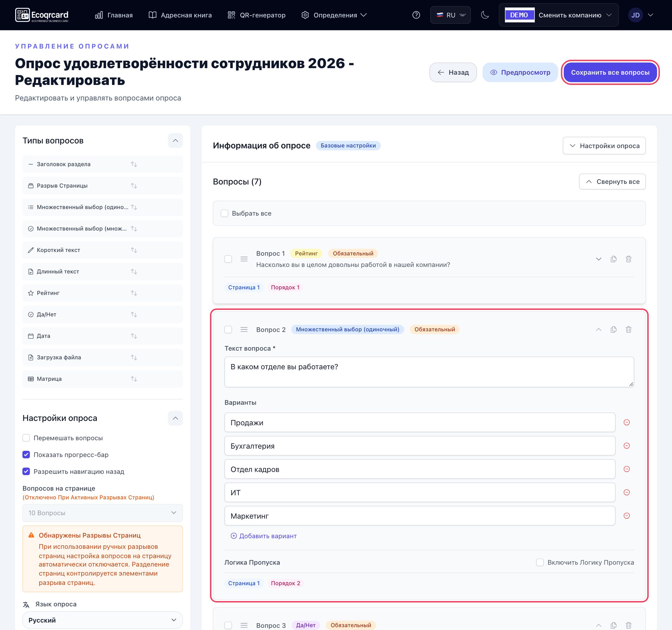Open Адресная книга menu item
The width and height of the screenshot is (672, 630).
pyautogui.click(x=180, y=15)
